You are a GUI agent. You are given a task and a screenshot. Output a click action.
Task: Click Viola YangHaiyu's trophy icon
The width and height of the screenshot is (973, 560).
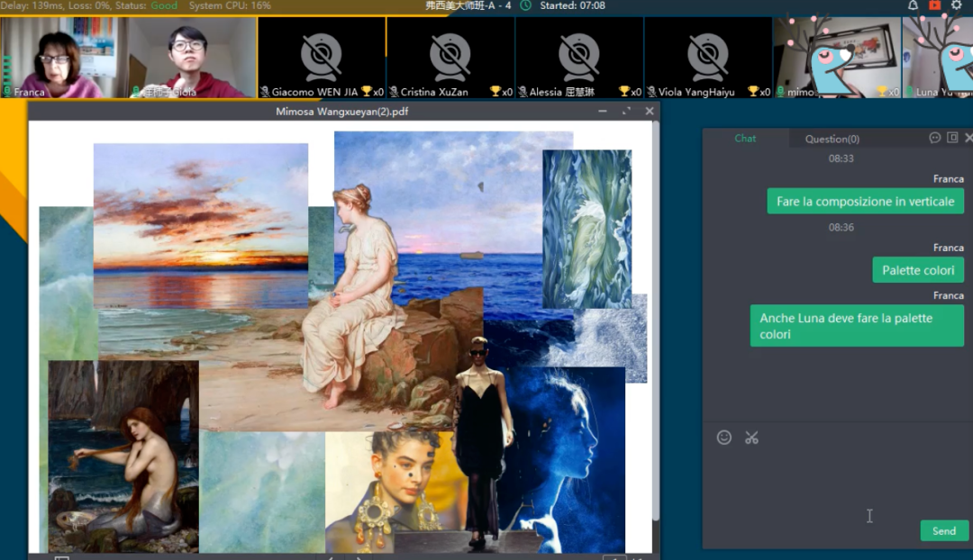(753, 92)
